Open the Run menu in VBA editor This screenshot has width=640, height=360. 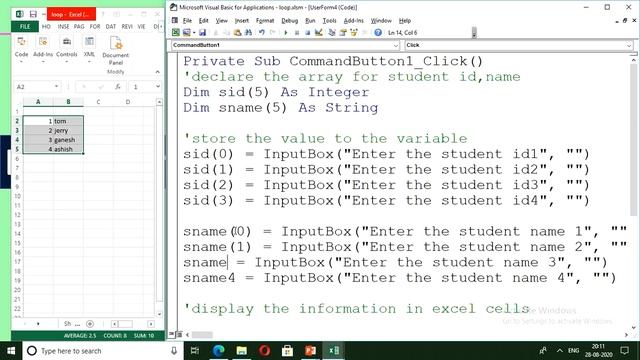pos(310,20)
